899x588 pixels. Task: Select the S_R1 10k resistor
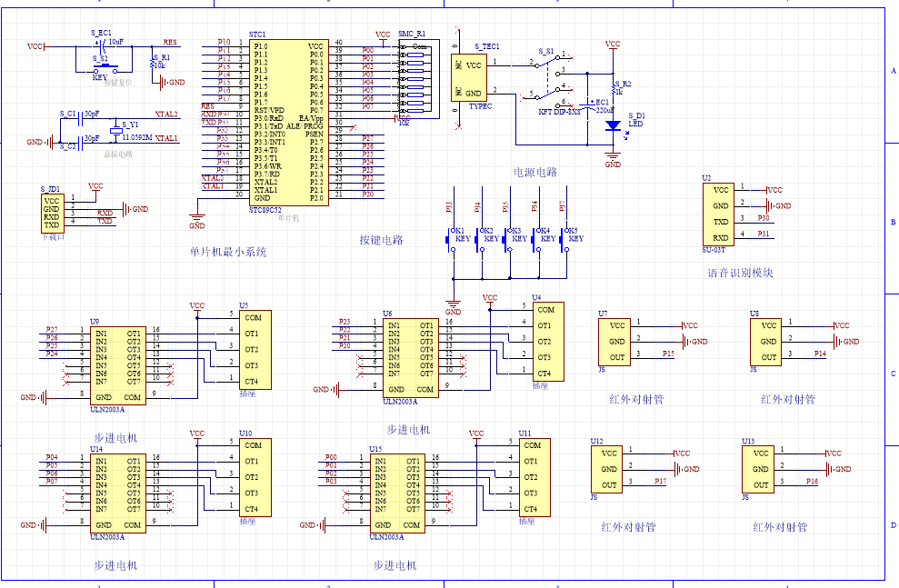pos(150,63)
